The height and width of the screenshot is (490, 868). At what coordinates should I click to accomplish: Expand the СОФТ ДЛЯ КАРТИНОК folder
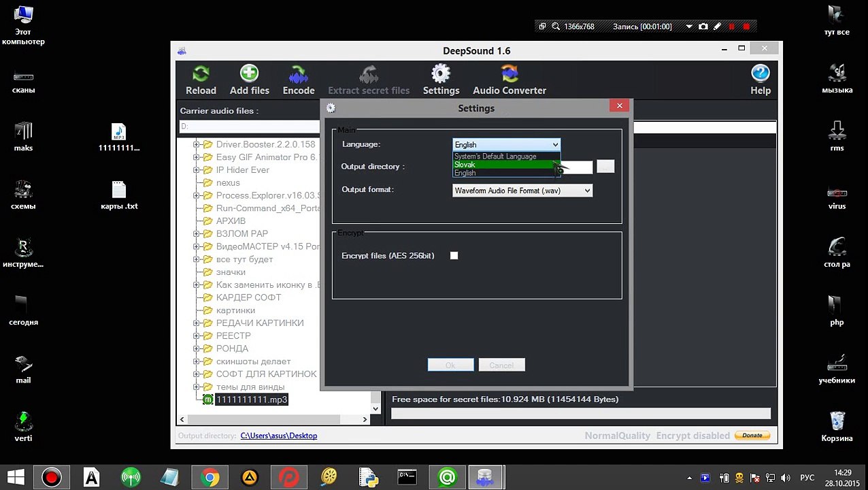click(x=196, y=374)
